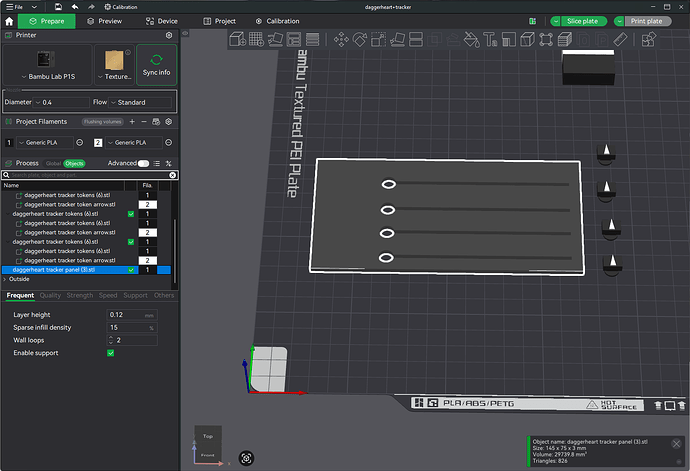The height and width of the screenshot is (471, 690).
Task: Toggle checkbox for daggerheart tracker panel (3).stl
Action: click(131, 270)
